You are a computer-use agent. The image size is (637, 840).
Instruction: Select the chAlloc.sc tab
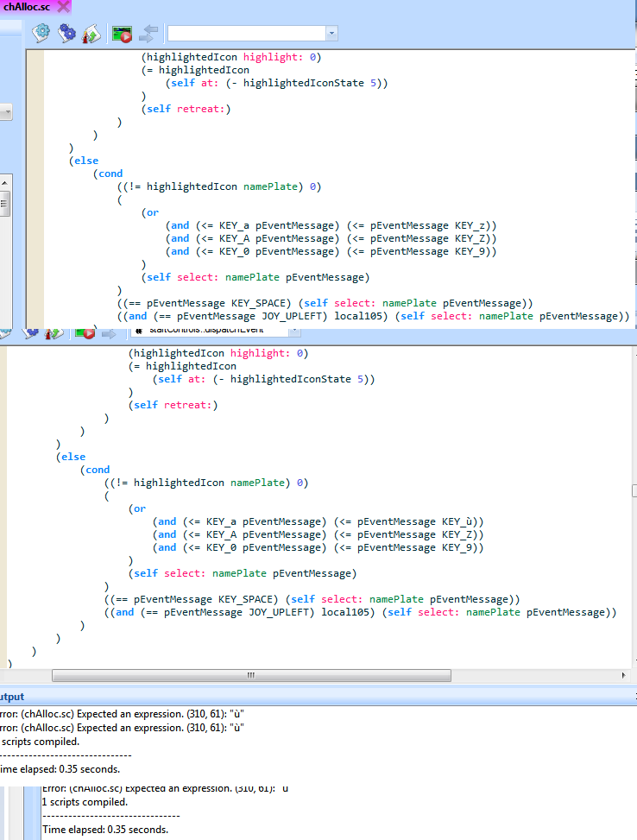pyautogui.click(x=27, y=7)
